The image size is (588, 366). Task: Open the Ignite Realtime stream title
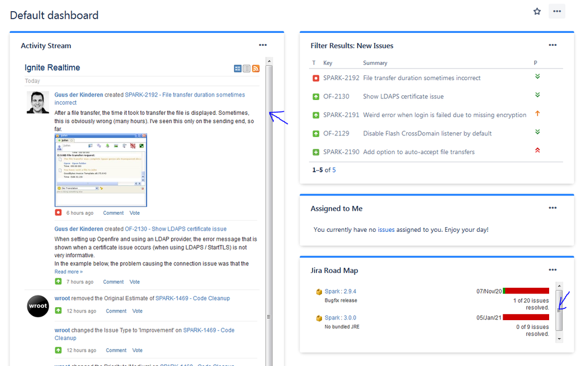click(x=52, y=68)
